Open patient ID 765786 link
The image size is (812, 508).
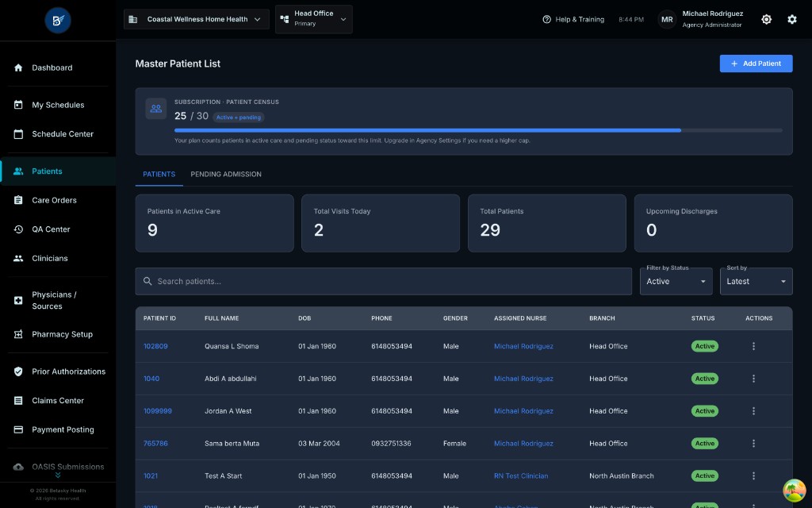point(155,444)
